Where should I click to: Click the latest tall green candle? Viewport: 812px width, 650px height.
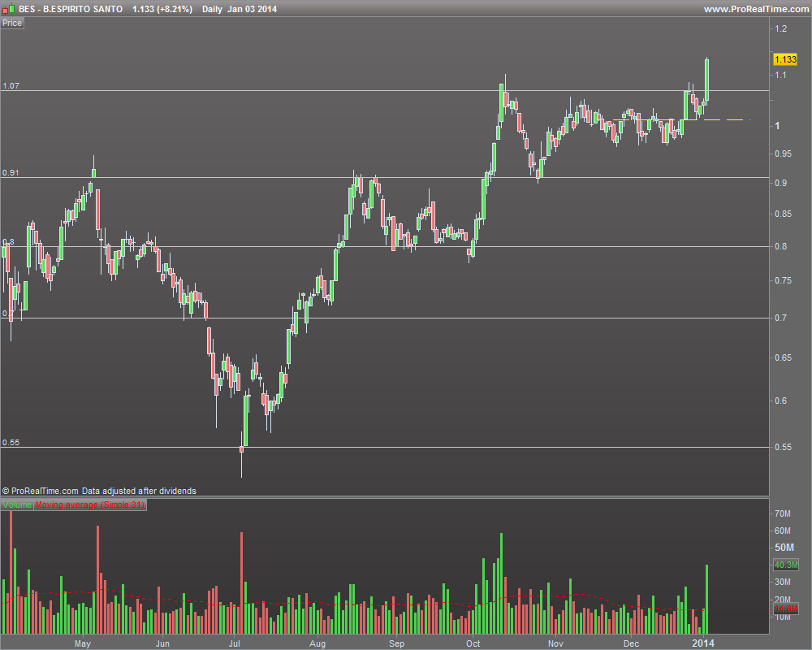click(x=707, y=80)
